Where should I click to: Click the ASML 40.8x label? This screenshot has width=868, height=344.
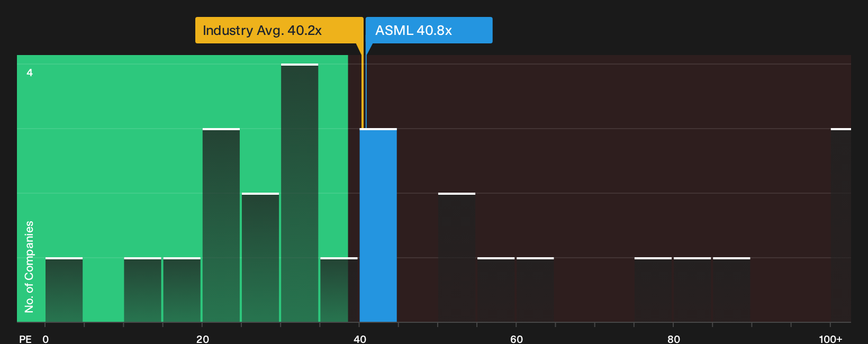pyautogui.click(x=429, y=30)
